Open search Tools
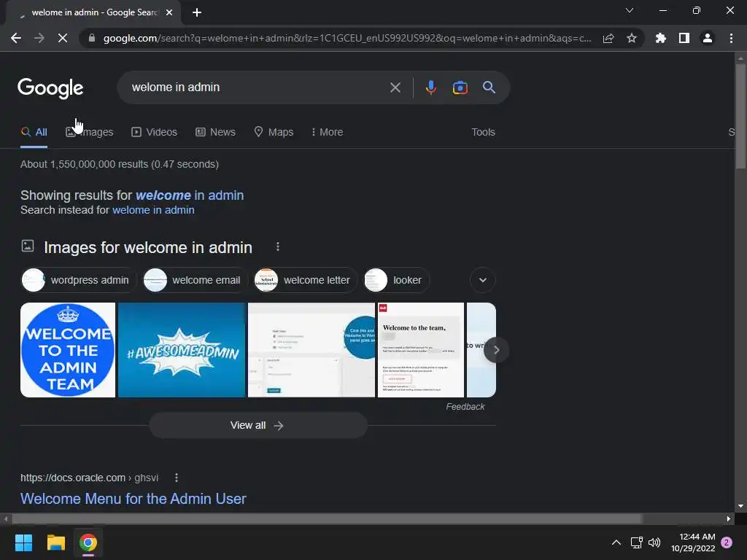The height and width of the screenshot is (560, 747). pyautogui.click(x=483, y=133)
